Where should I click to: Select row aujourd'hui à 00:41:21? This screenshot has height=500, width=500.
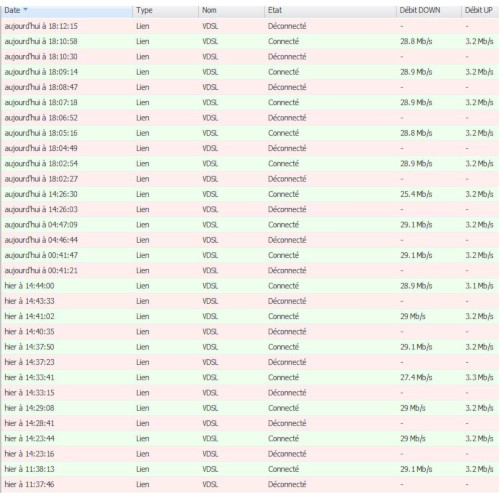pyautogui.click(x=250, y=271)
